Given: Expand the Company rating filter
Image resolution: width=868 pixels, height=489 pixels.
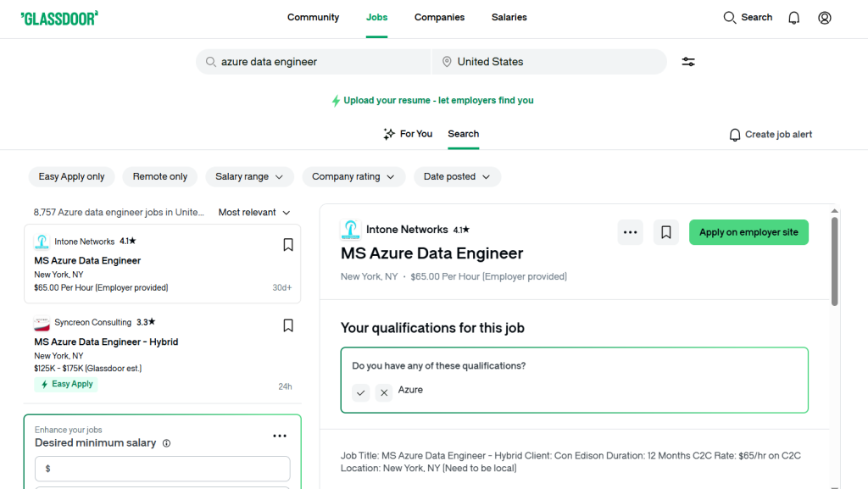Looking at the screenshot, I should pos(353,177).
